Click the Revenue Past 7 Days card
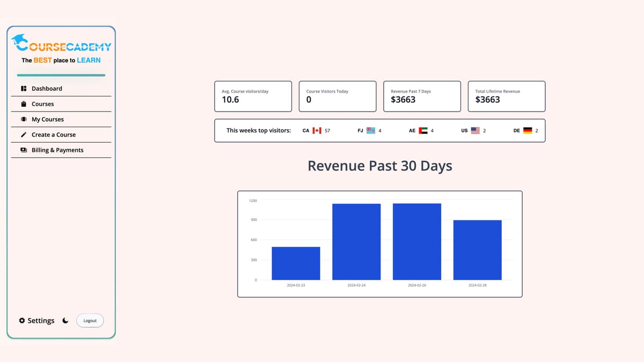644x362 pixels. tap(422, 96)
